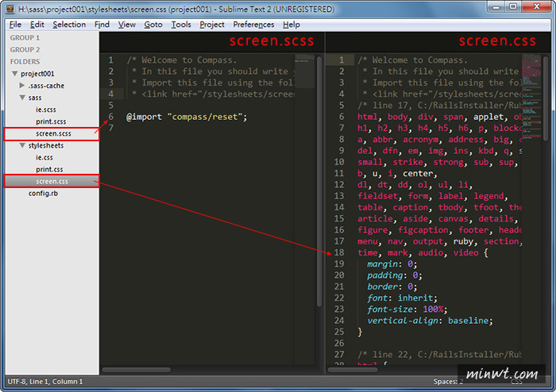Open ie.css in sidebar
This screenshot has height=392, width=556.
(44, 157)
